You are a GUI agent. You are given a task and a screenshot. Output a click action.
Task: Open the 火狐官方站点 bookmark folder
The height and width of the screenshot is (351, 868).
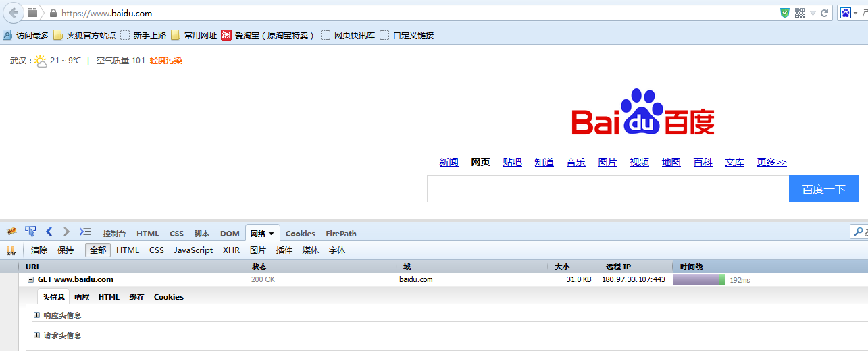[84, 35]
